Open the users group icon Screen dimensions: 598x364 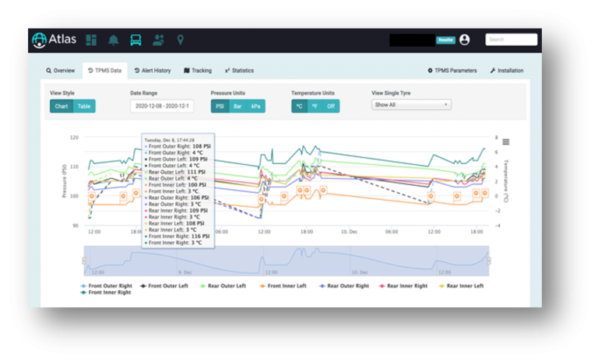pyautogui.click(x=158, y=40)
